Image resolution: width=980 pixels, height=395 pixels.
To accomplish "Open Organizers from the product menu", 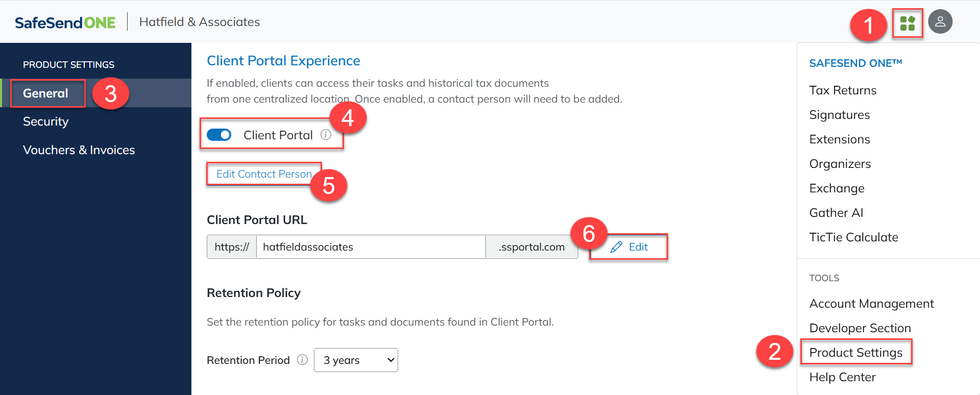I will click(840, 164).
